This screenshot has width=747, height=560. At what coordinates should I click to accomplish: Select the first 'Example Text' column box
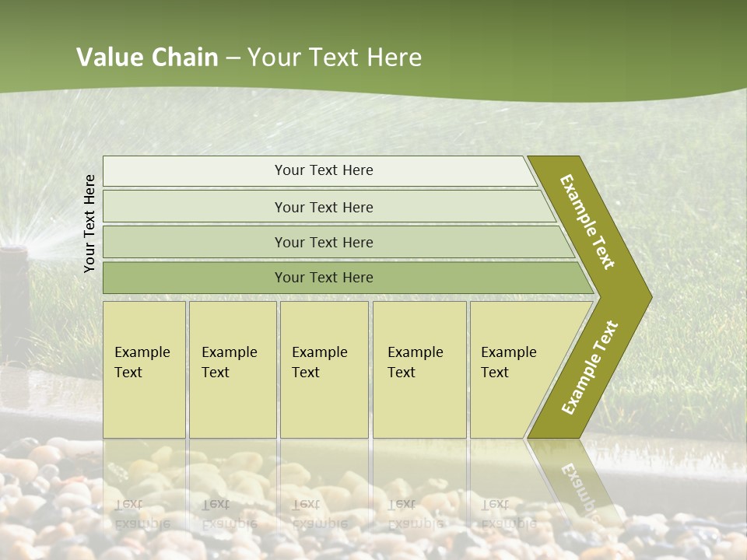(x=145, y=369)
